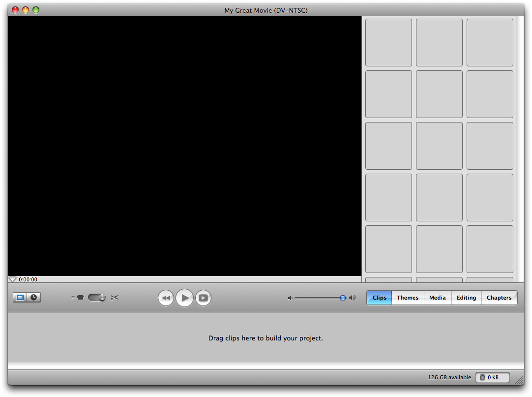
Task: Open the Editing tab
Action: (467, 298)
